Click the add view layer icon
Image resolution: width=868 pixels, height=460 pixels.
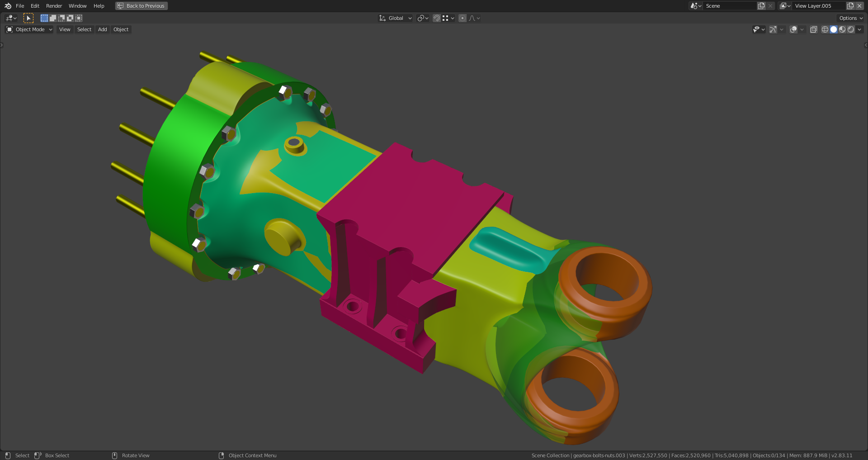[x=850, y=6]
